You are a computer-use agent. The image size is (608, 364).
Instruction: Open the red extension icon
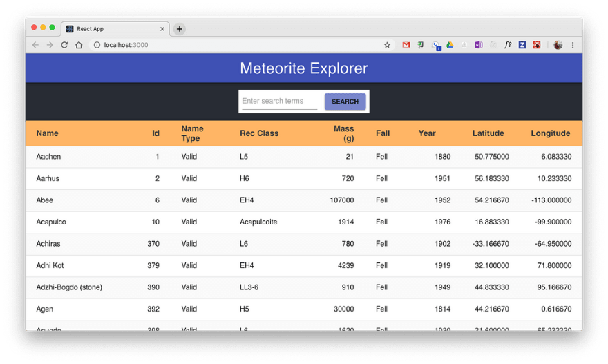(x=537, y=45)
